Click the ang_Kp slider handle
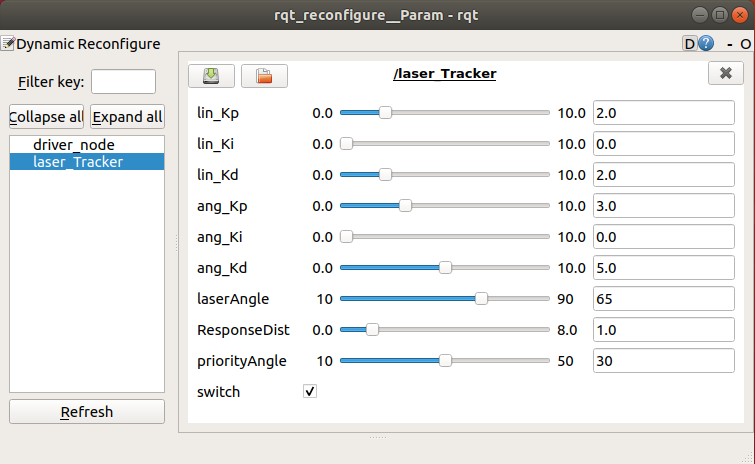 pos(405,206)
